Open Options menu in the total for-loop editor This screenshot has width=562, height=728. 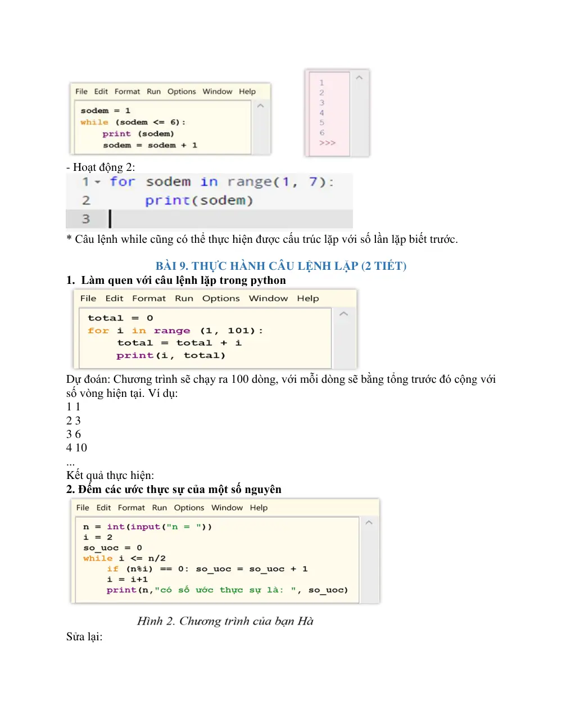point(221,299)
